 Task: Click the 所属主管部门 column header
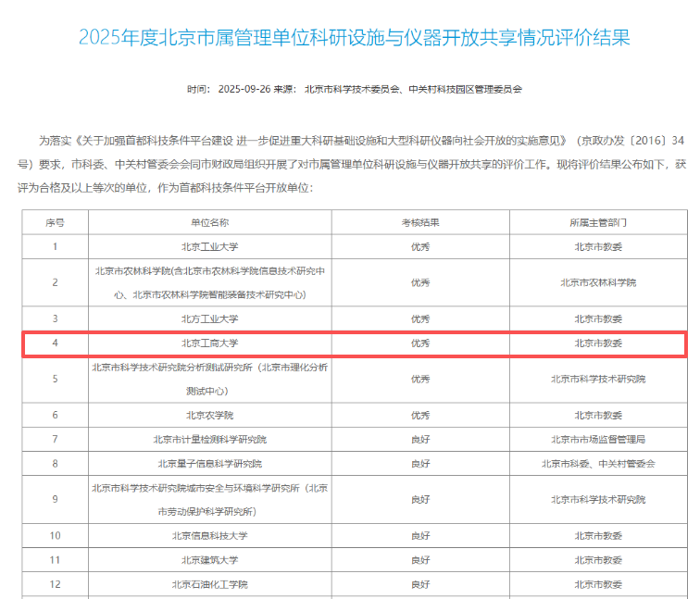pos(597,223)
